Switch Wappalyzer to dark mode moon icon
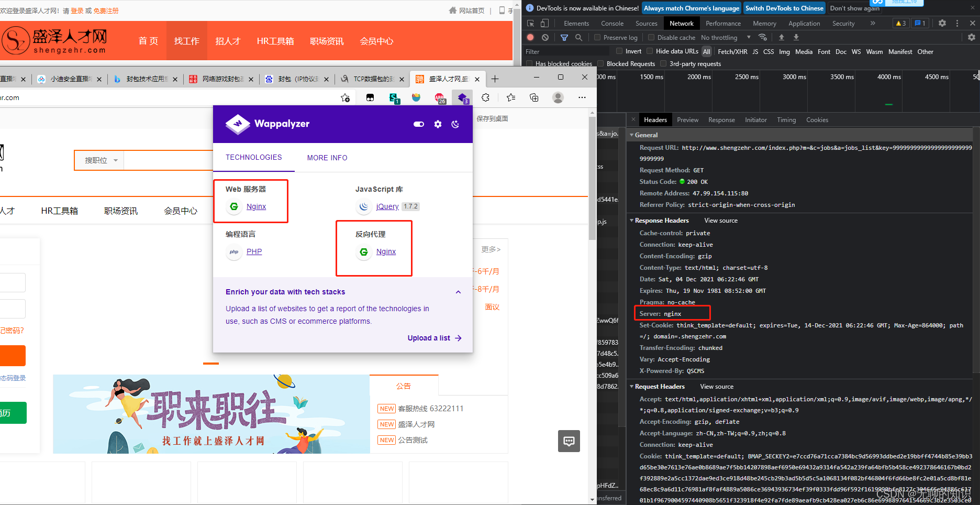980x505 pixels. [x=455, y=124]
